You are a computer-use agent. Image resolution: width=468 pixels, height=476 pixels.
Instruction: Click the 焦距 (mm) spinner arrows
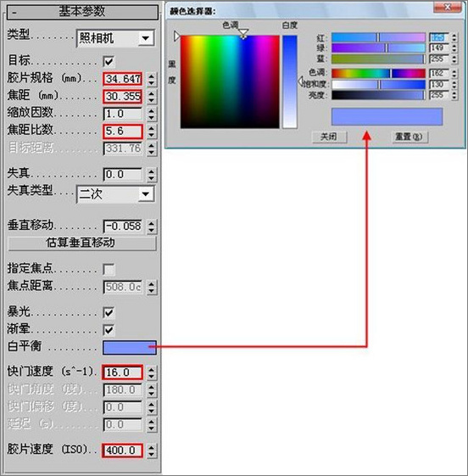152,97
